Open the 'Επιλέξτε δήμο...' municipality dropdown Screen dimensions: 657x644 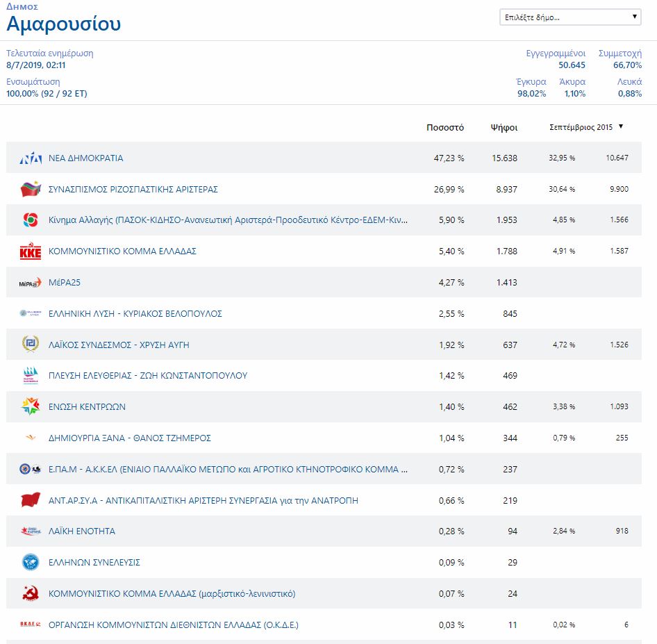coord(570,17)
